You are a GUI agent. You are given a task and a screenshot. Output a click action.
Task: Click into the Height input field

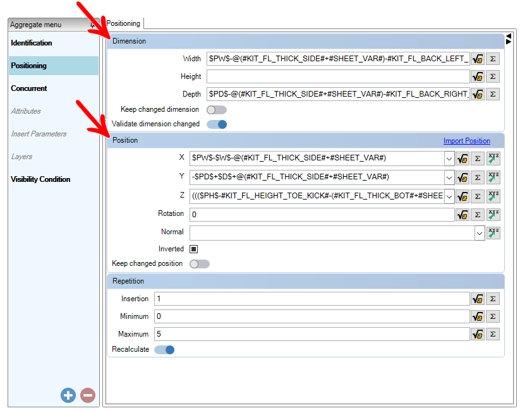(338, 76)
